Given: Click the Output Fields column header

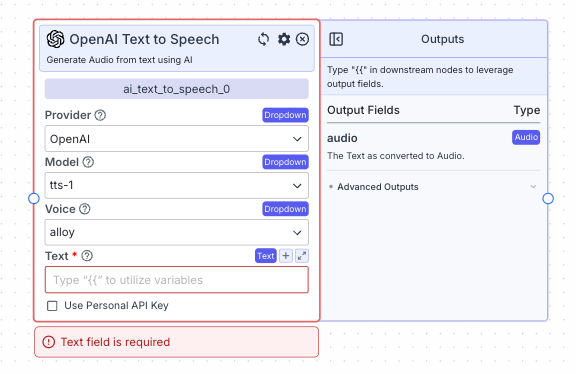Looking at the screenshot, I should (363, 110).
